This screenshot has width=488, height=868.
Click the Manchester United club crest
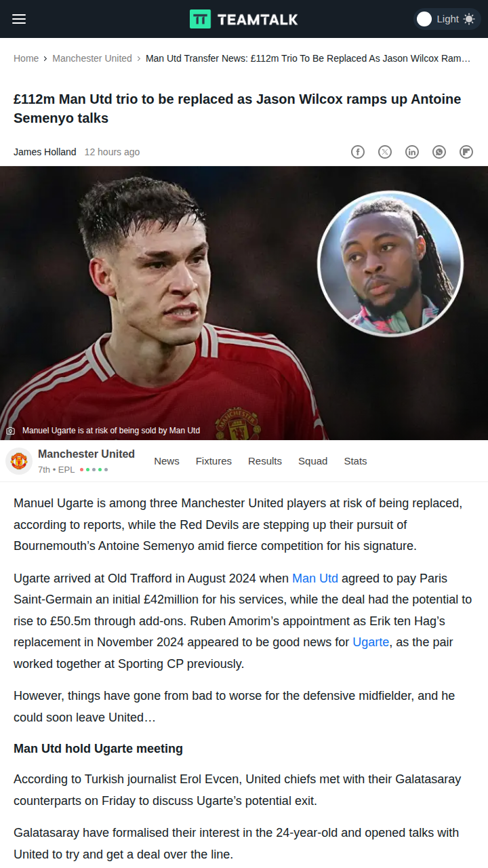point(19,461)
